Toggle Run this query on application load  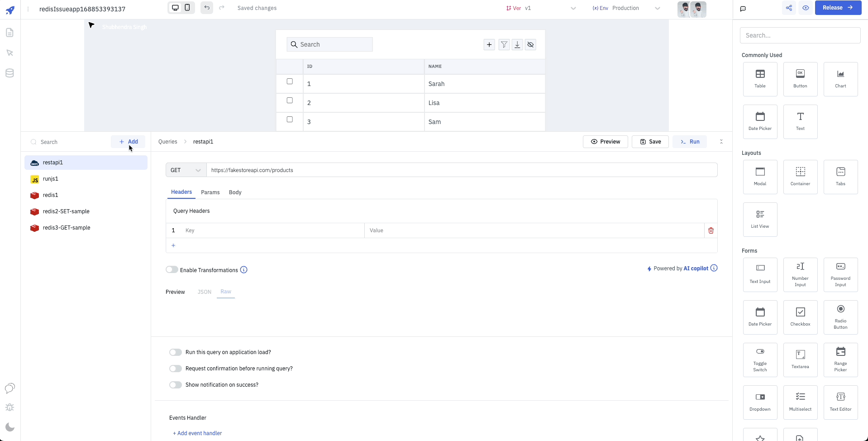click(176, 352)
